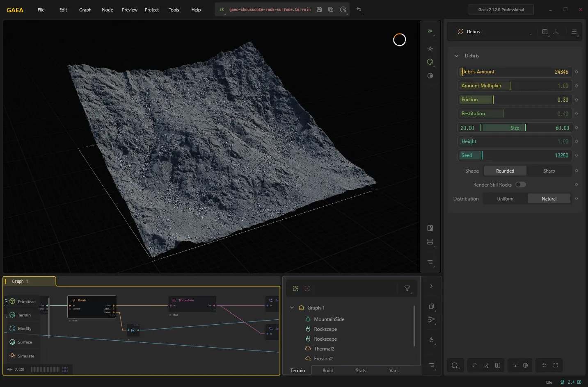
Task: Select the Primitive node category icon
Action: pos(12,301)
